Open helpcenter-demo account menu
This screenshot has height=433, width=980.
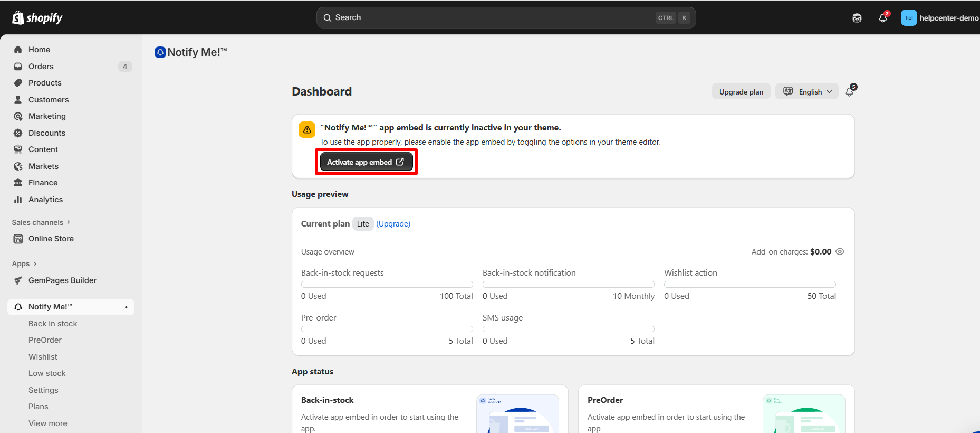point(940,18)
